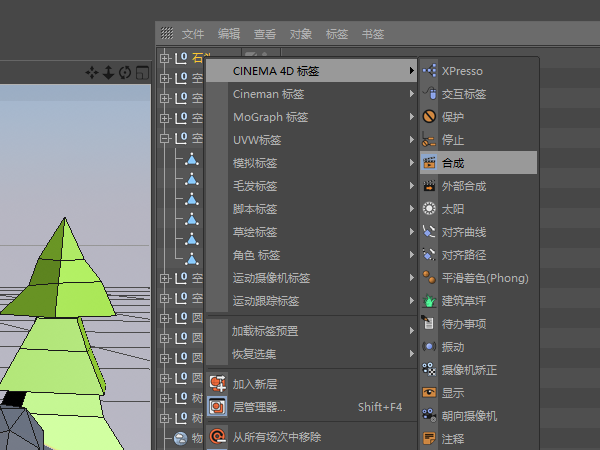Open the 运动跟踪标签 submenu

point(311,301)
